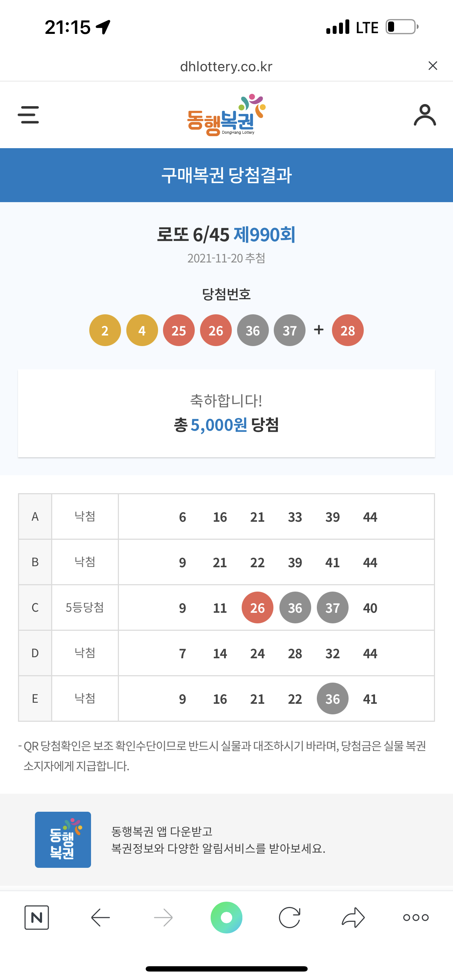
Task: Tap the green circle search button
Action: coord(226,918)
